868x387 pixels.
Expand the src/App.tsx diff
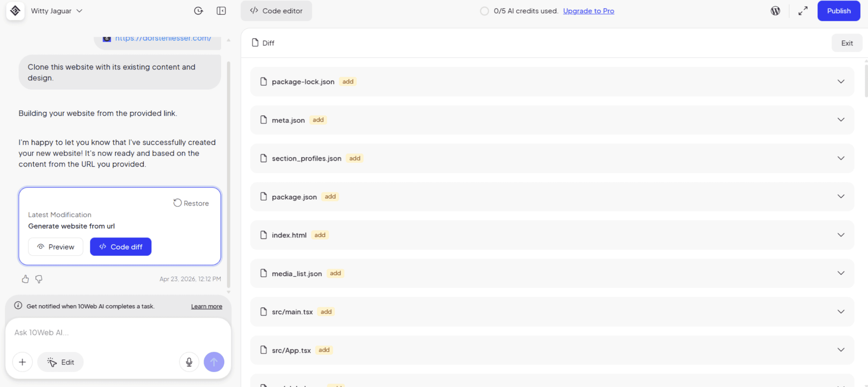(841, 350)
